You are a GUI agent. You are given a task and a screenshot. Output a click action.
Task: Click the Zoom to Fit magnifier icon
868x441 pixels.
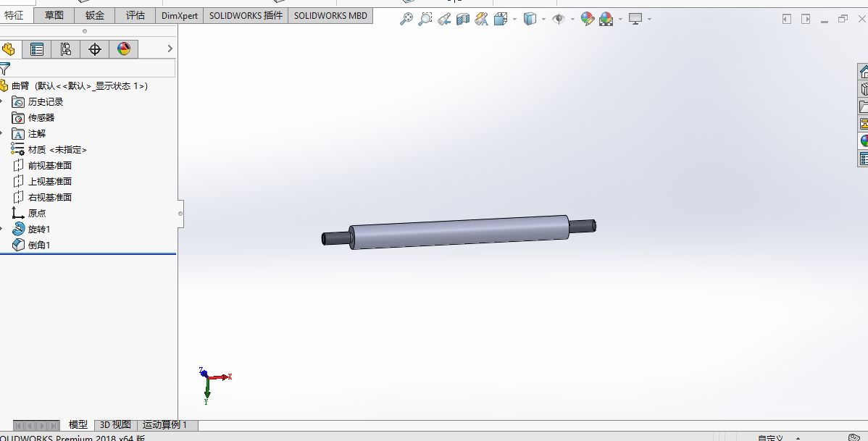406,20
